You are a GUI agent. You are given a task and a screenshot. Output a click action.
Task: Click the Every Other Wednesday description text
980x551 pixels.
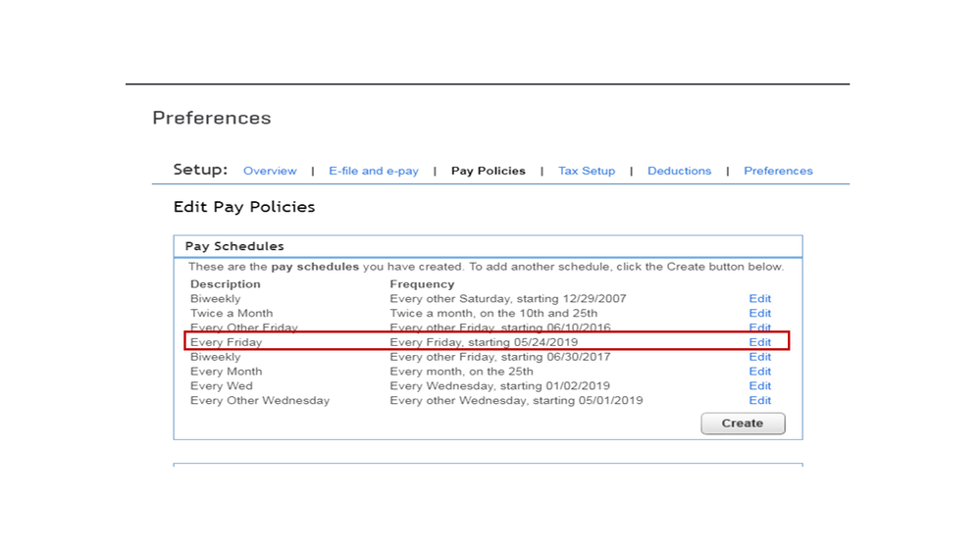(x=260, y=400)
